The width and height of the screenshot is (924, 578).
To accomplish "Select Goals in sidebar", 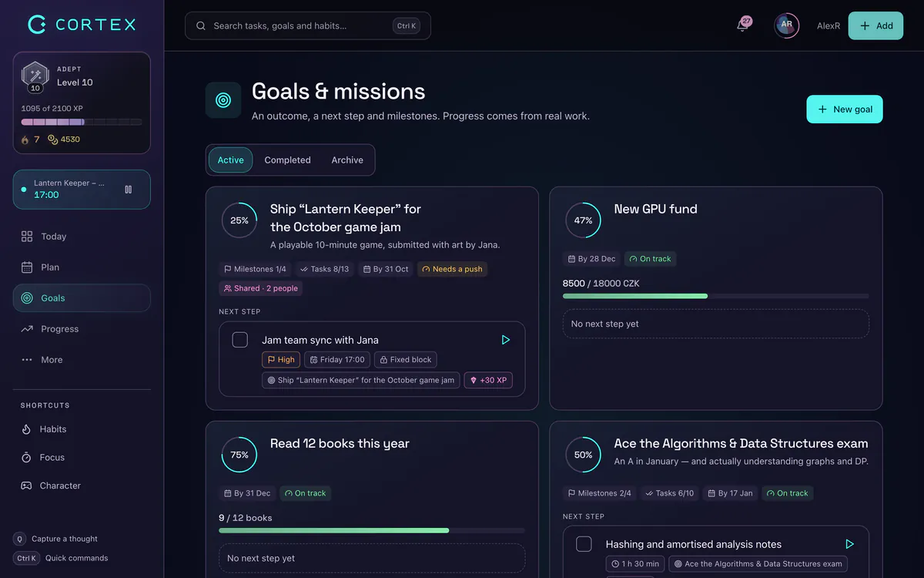I will coord(82,298).
